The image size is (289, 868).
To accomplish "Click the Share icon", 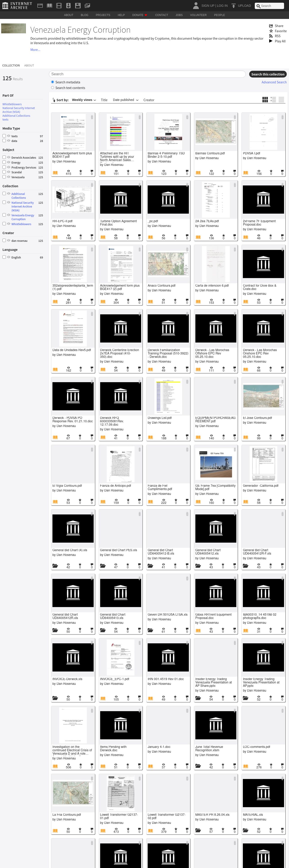I will pyautogui.click(x=271, y=26).
